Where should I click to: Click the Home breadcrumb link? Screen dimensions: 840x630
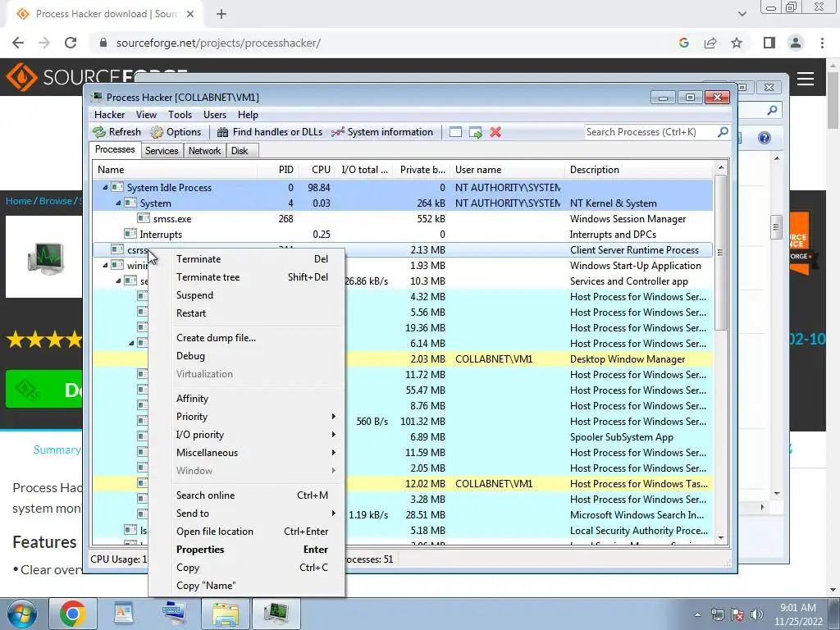tap(19, 201)
